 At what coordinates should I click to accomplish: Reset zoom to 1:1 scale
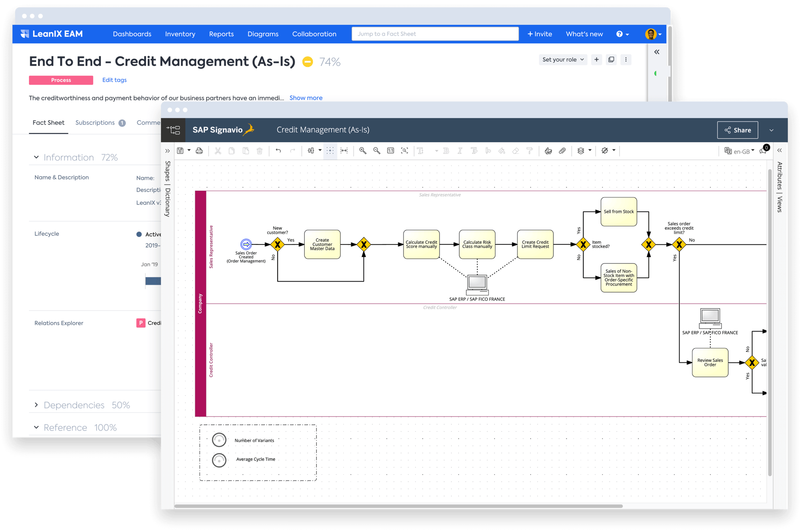click(390, 150)
